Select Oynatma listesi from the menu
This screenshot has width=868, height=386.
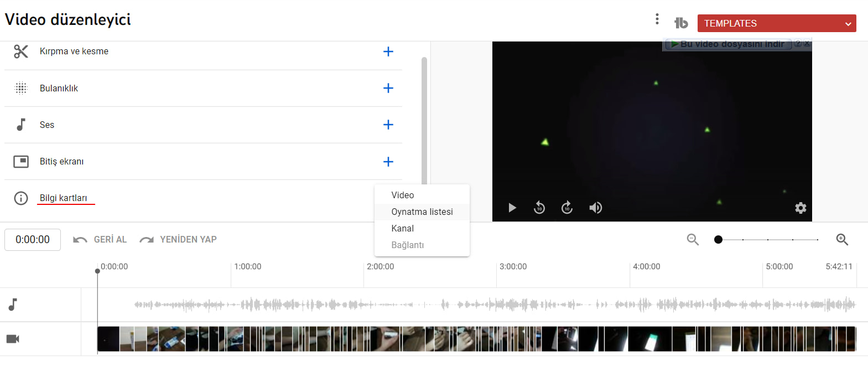pyautogui.click(x=422, y=212)
